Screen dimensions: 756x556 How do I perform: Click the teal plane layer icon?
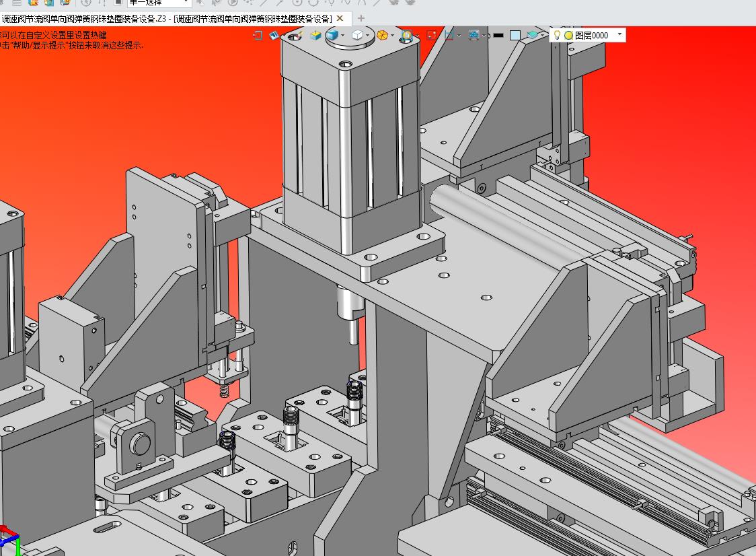(533, 35)
